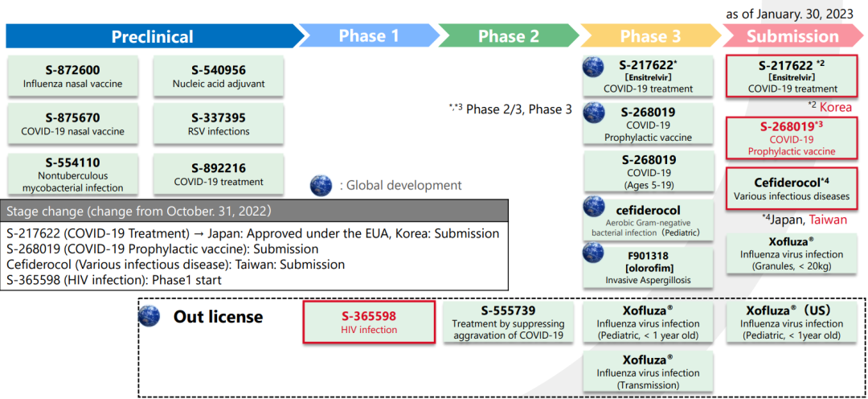Click the 'Phase 2/3, Phase 3' footnote text
Viewport: 868px width, 399px height.
point(510,109)
